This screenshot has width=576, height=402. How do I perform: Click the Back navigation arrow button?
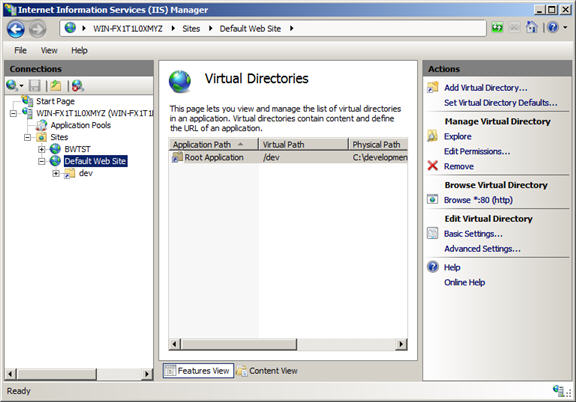point(16,29)
